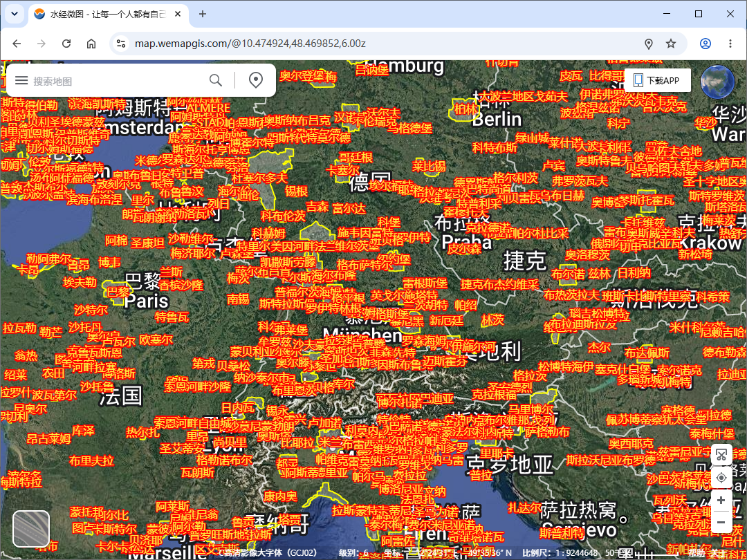Click the 沙特尔 map label

(x=91, y=310)
